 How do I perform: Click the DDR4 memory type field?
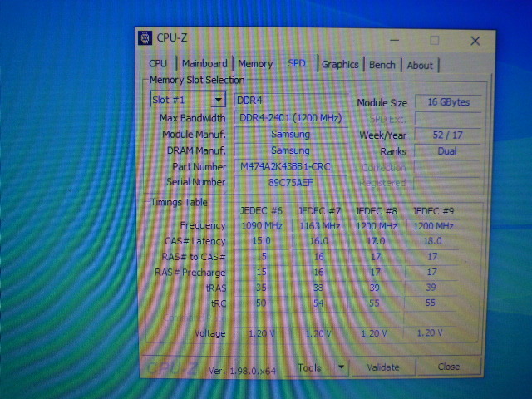coord(291,101)
